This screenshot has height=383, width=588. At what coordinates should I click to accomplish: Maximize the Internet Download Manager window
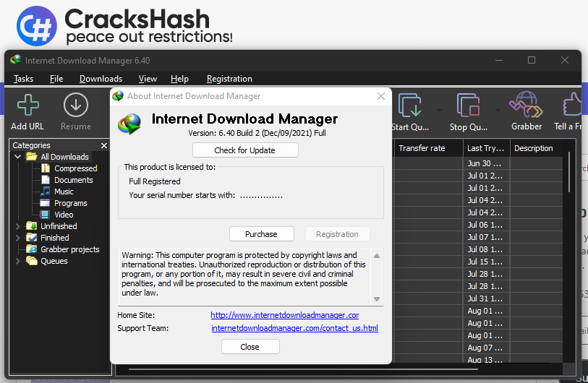pos(532,60)
